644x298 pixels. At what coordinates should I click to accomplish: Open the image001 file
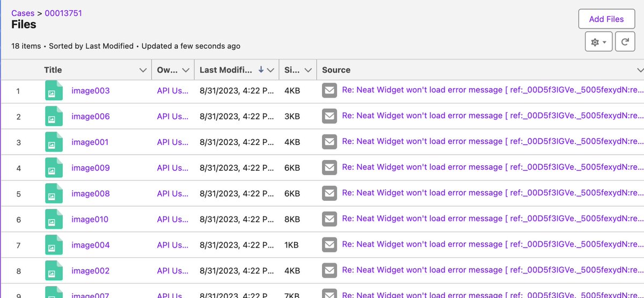pyautogui.click(x=90, y=142)
